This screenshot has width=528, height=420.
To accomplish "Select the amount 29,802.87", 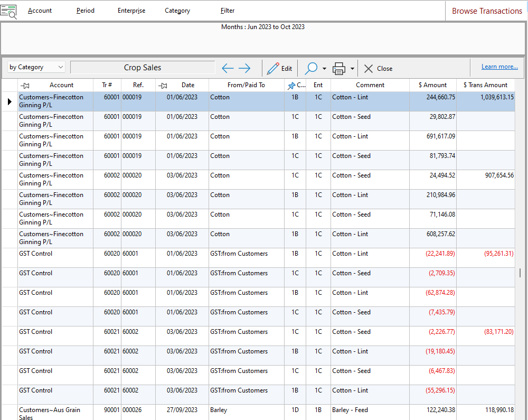I will tap(442, 117).
